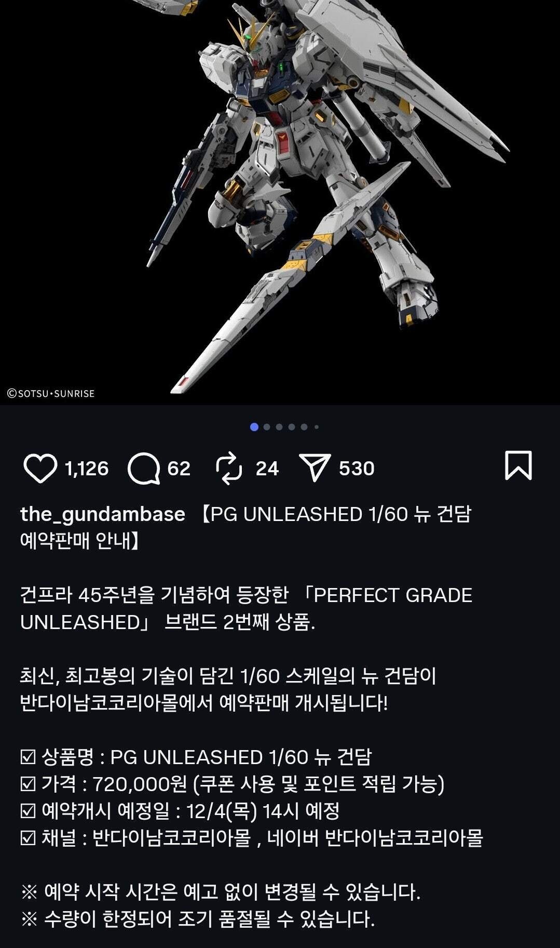Jump to the second carousel dot
Image resolution: width=560 pixels, height=948 pixels.
point(267,427)
